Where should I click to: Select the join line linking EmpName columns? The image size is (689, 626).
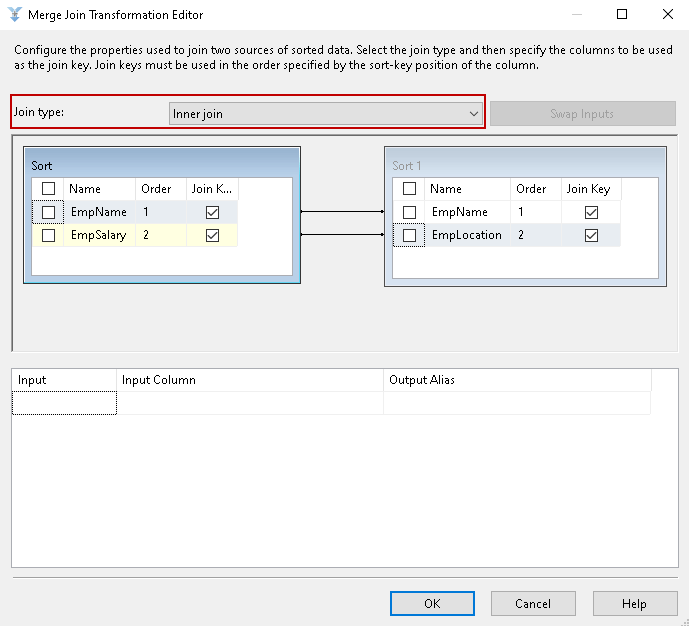coord(342,212)
